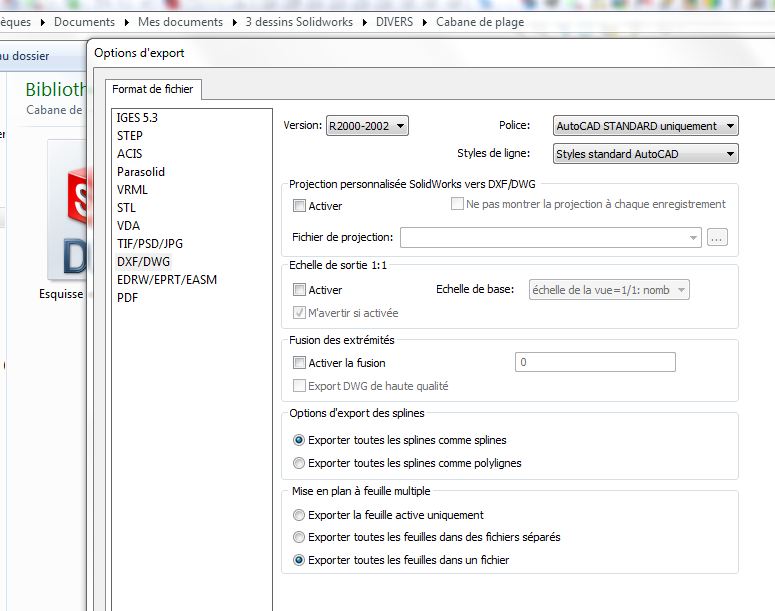775x611 pixels.
Task: Open Echelle de base dropdown
Action: pyautogui.click(x=609, y=290)
